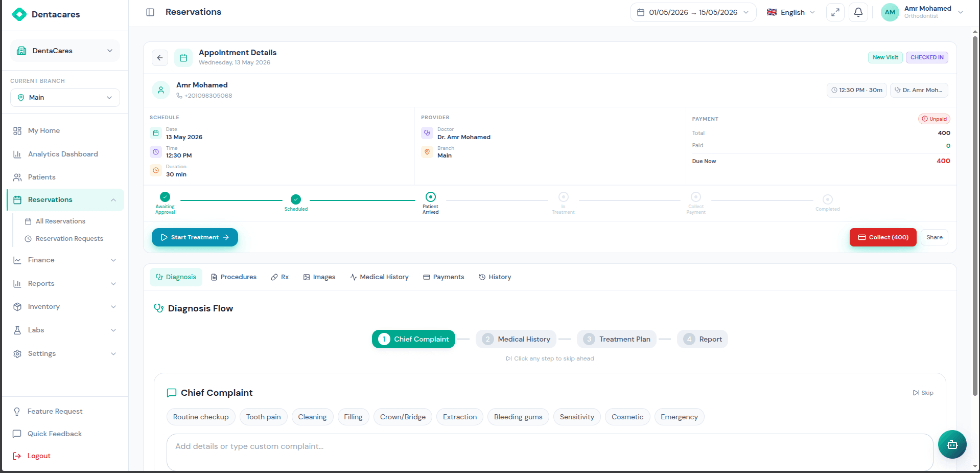Image resolution: width=980 pixels, height=473 pixels.
Task: Select the Filling complaint chip
Action: [353, 417]
